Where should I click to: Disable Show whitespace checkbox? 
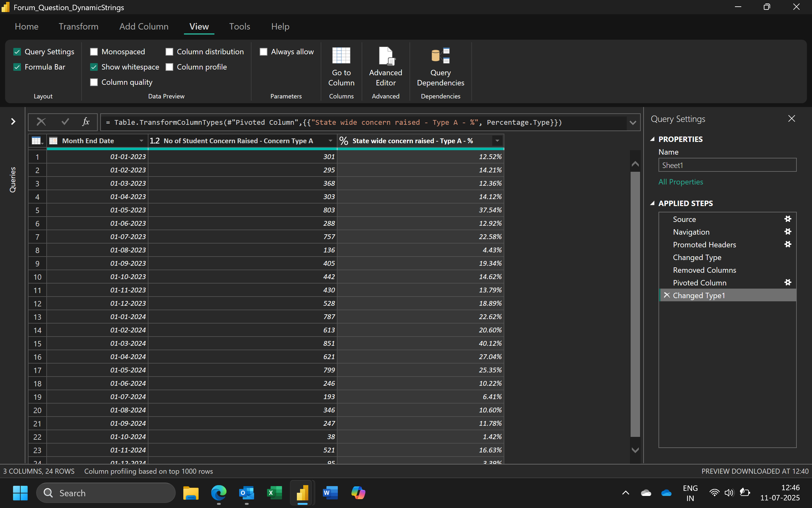[94, 67]
